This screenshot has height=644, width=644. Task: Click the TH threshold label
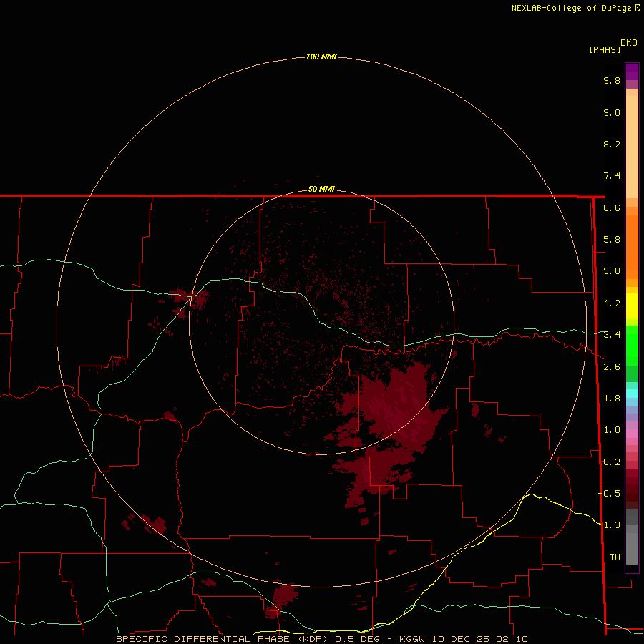[x=615, y=557]
